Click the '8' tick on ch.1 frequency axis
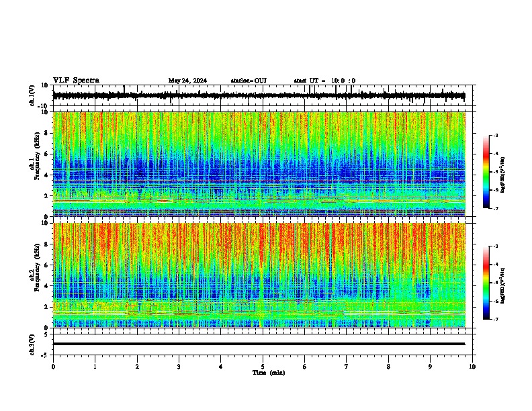 [46, 133]
